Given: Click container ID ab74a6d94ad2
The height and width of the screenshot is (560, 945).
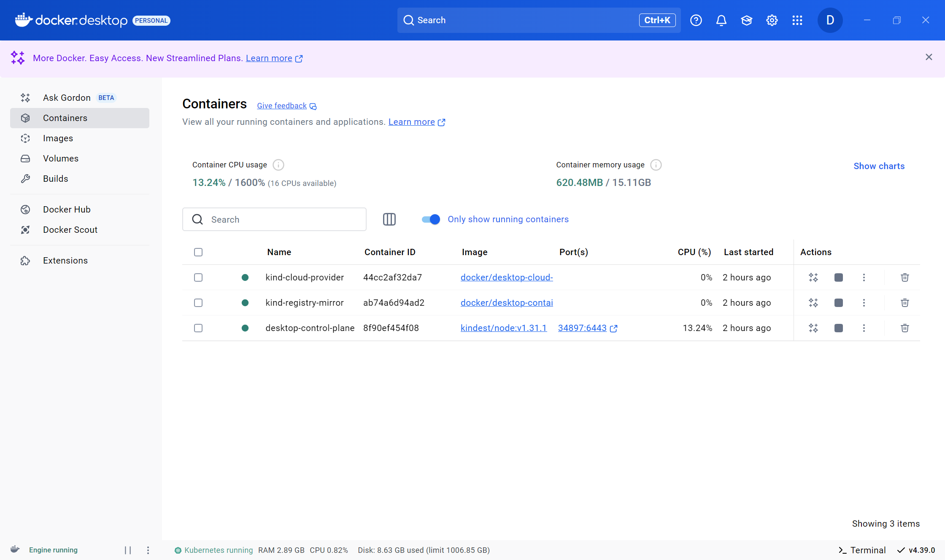Looking at the screenshot, I should [394, 303].
